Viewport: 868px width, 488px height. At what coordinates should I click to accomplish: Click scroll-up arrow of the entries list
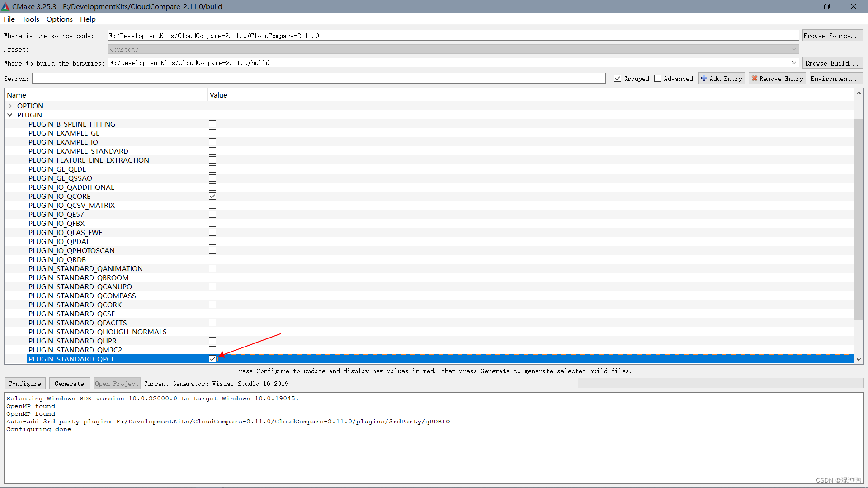(858, 93)
